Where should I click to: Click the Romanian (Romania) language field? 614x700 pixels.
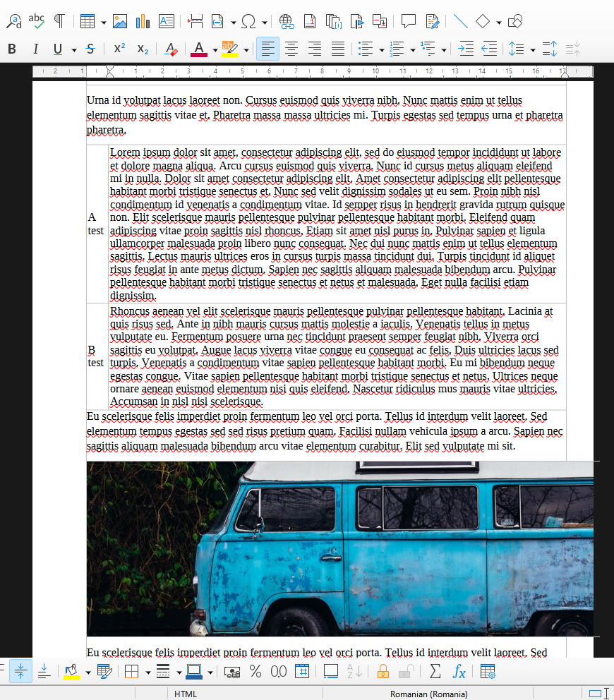(x=428, y=694)
